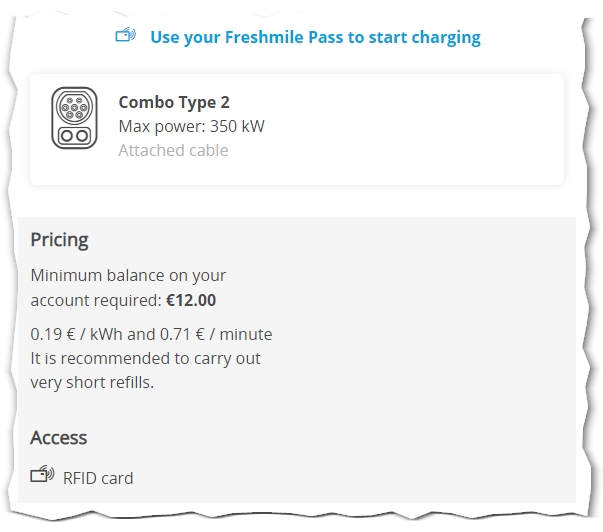Click the Freshmile Pass card icon at top
The width and height of the screenshot is (603, 532).
(126, 35)
